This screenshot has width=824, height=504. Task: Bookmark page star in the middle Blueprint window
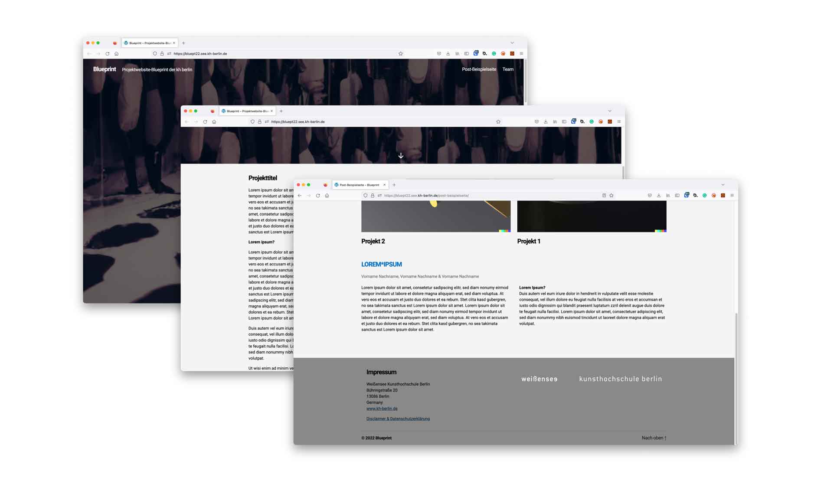[498, 122]
